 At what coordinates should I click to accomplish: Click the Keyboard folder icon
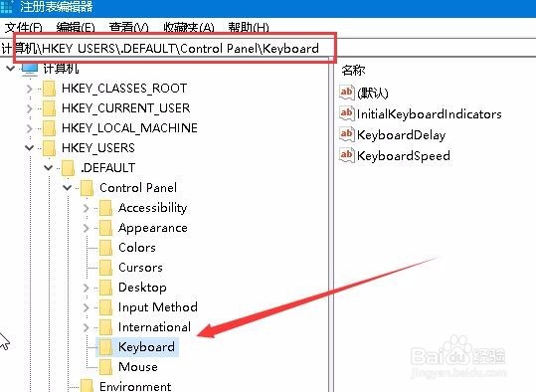(106, 347)
